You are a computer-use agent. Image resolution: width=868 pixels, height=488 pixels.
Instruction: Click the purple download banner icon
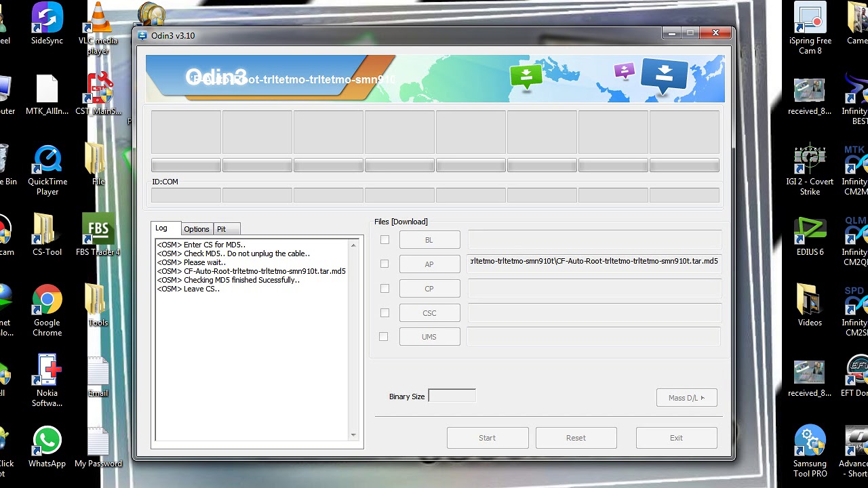point(624,70)
